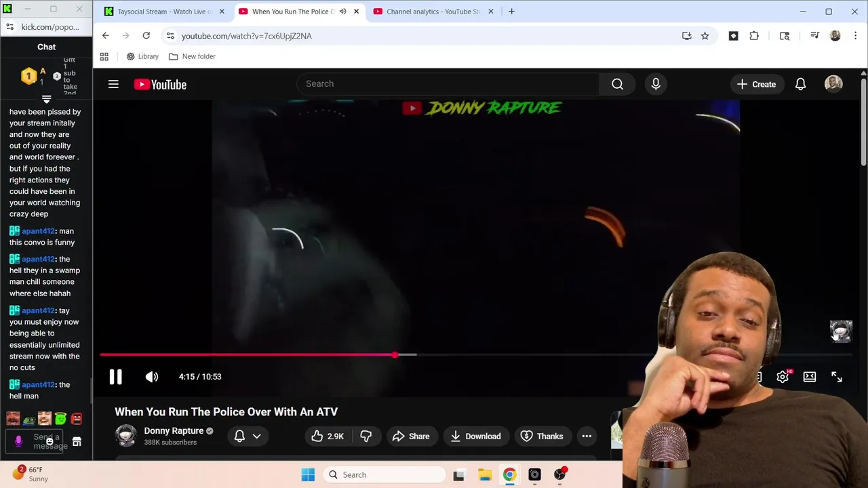This screenshot has height=488, width=868.
Task: Open the Library bookmark
Action: point(142,57)
